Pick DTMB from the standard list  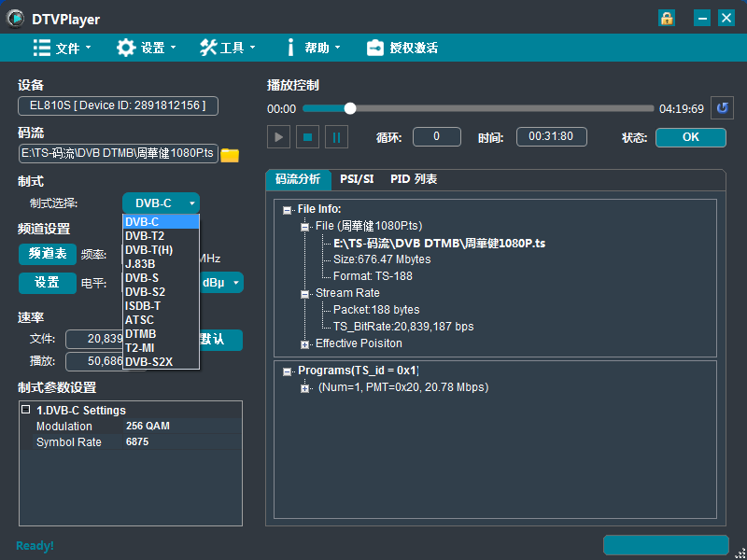pos(161,334)
